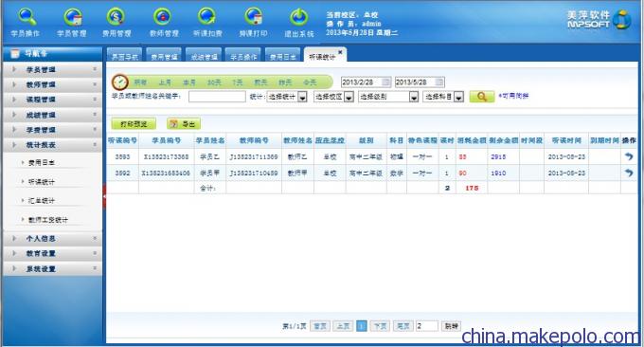Click student ID X13523173368 cell

click(x=167, y=156)
